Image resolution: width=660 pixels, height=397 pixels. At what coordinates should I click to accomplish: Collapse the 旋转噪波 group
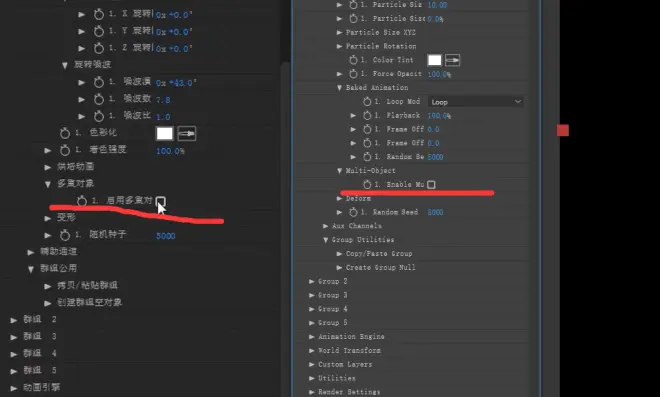click(x=65, y=65)
